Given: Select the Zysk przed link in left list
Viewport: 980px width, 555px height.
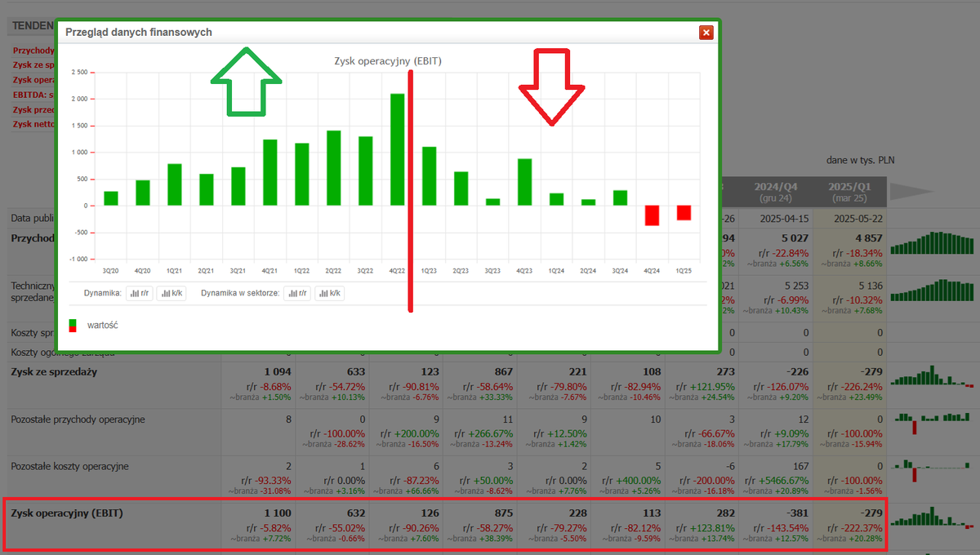Looking at the screenshot, I should 33,109.
